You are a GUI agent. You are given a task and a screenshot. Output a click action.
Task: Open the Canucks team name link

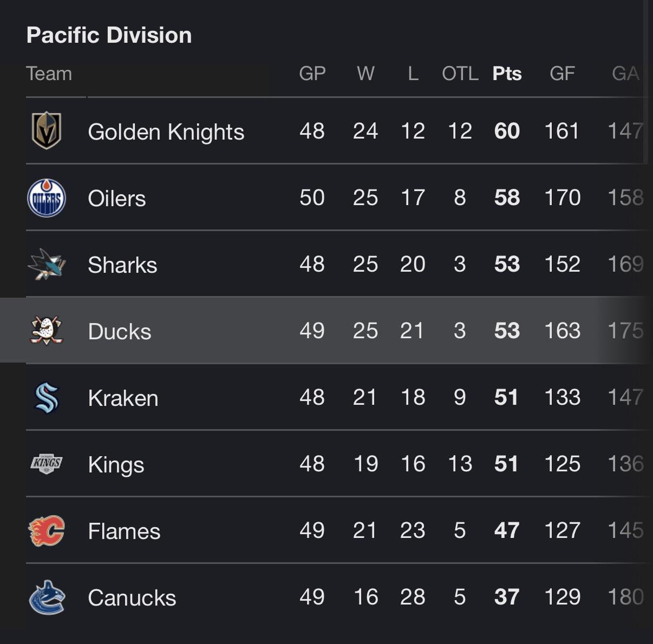132,598
